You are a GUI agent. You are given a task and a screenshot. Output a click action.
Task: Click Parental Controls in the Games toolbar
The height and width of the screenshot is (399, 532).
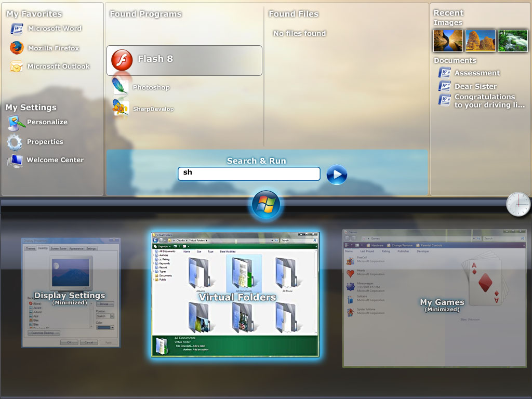tap(429, 245)
